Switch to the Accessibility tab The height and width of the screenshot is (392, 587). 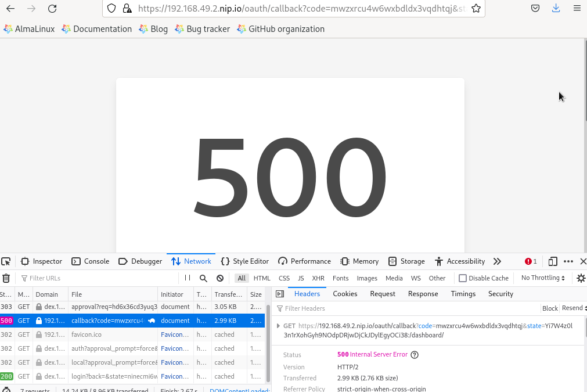pos(460,261)
